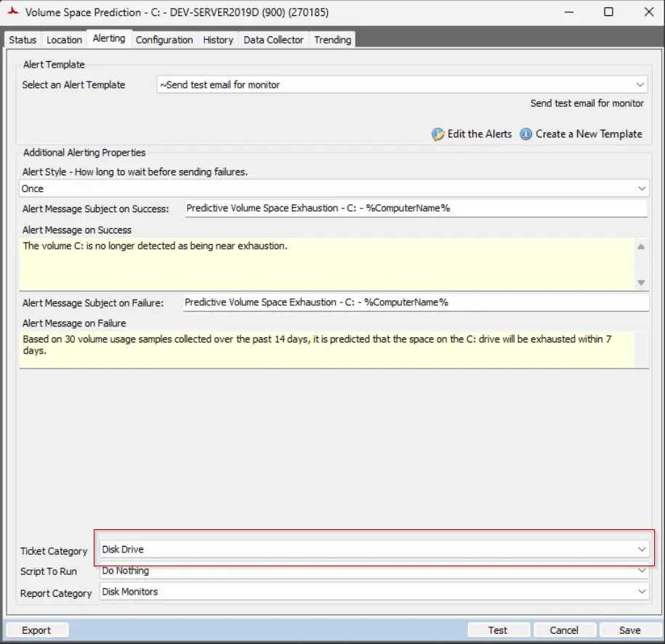Viewport: 665px width, 644px height.
Task: Click the Alert Message Subject on Success field
Action: pyautogui.click(x=416, y=209)
